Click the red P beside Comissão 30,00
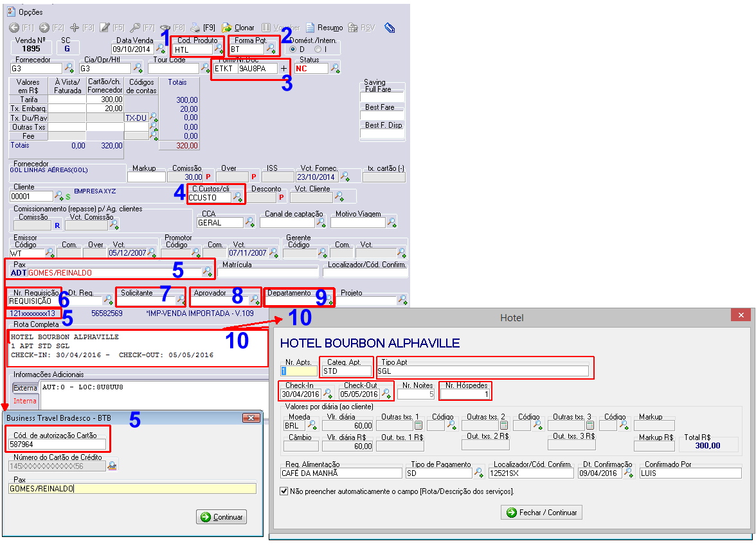This screenshot has width=756, height=546. click(208, 177)
